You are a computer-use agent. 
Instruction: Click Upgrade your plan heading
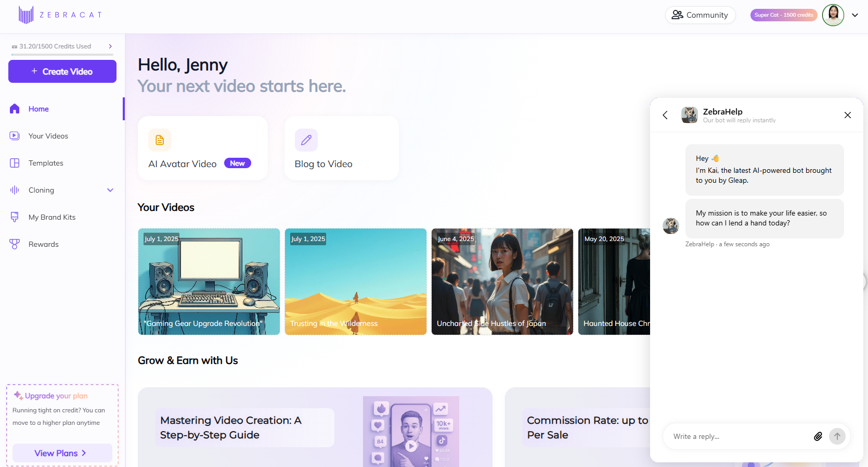(56, 396)
